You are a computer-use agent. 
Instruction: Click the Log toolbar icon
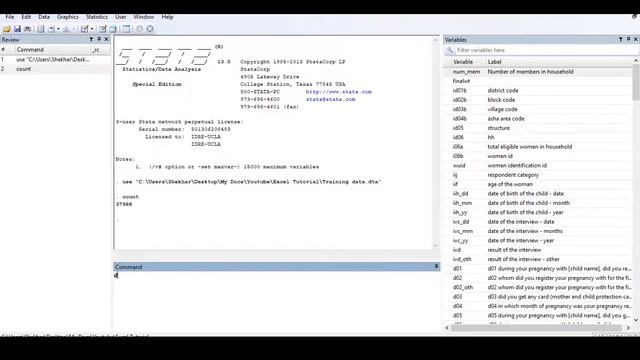41,29
